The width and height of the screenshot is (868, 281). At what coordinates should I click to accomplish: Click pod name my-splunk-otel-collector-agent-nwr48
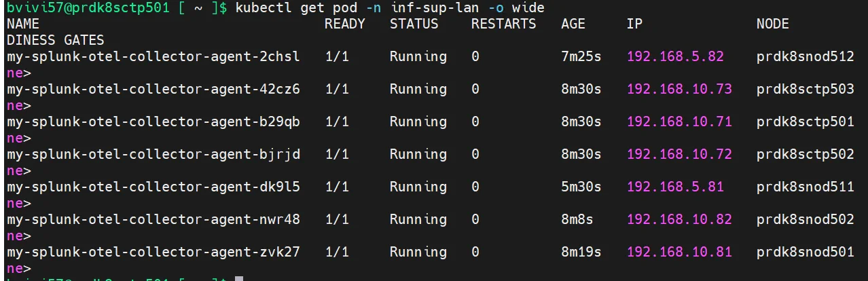click(153, 219)
